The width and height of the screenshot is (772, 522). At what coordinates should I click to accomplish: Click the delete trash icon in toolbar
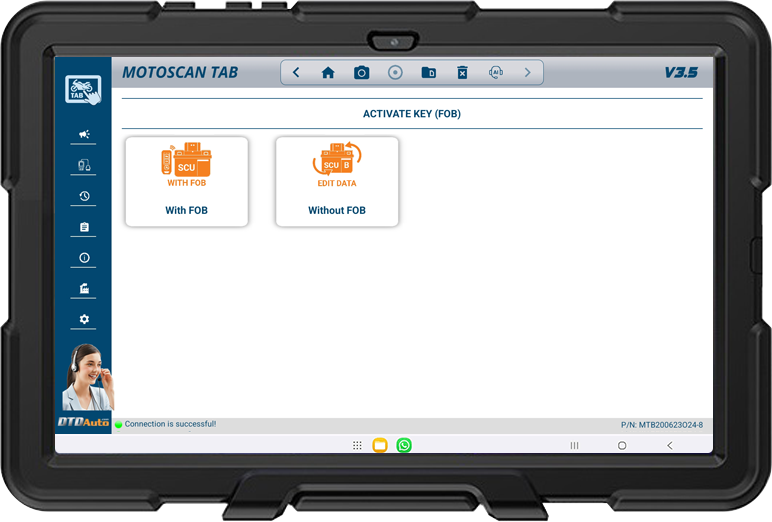pyautogui.click(x=462, y=73)
